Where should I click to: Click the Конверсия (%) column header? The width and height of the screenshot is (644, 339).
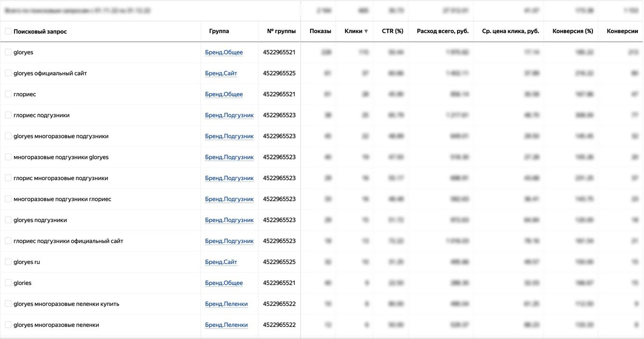[x=573, y=31]
